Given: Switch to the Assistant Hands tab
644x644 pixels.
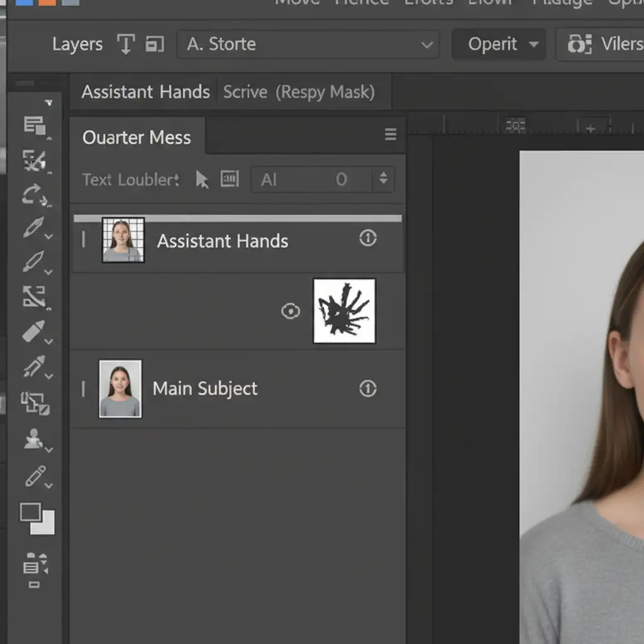Looking at the screenshot, I should (145, 92).
